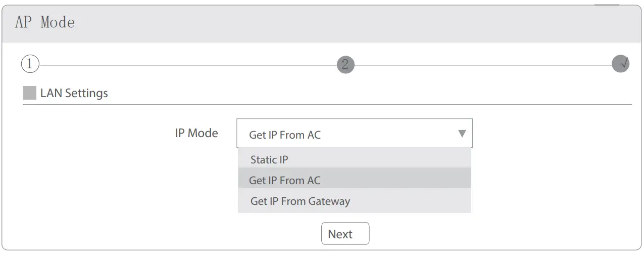Jump to step 2 circle in wizard
The height and width of the screenshot is (256, 644).
point(345,65)
